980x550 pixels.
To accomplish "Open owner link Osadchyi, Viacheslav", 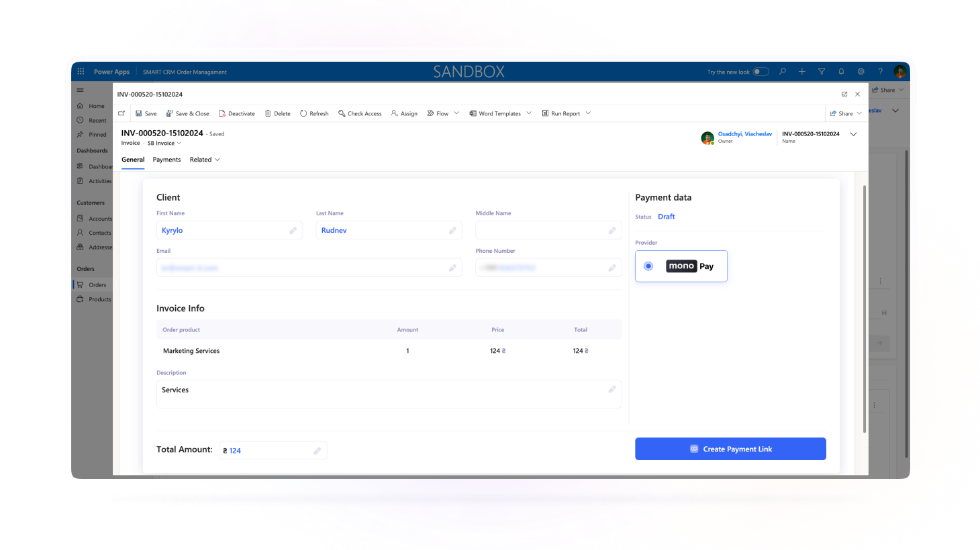I will (x=744, y=134).
